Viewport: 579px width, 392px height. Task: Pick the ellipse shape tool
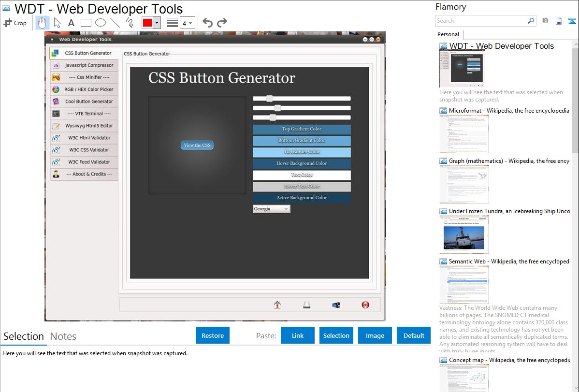(101, 23)
